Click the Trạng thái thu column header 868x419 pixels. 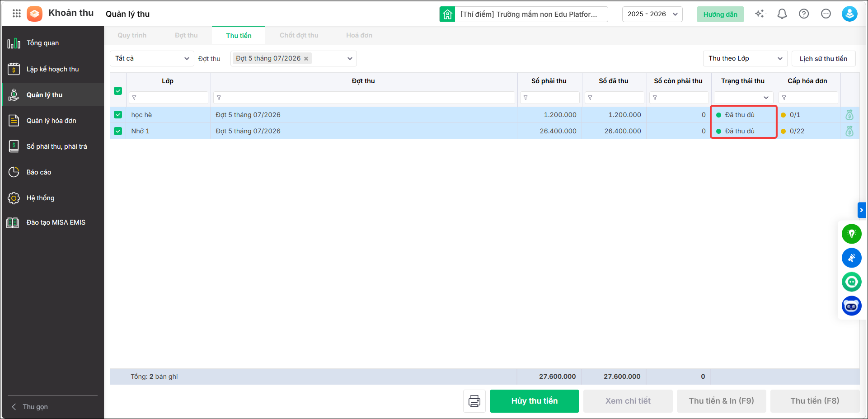point(743,81)
